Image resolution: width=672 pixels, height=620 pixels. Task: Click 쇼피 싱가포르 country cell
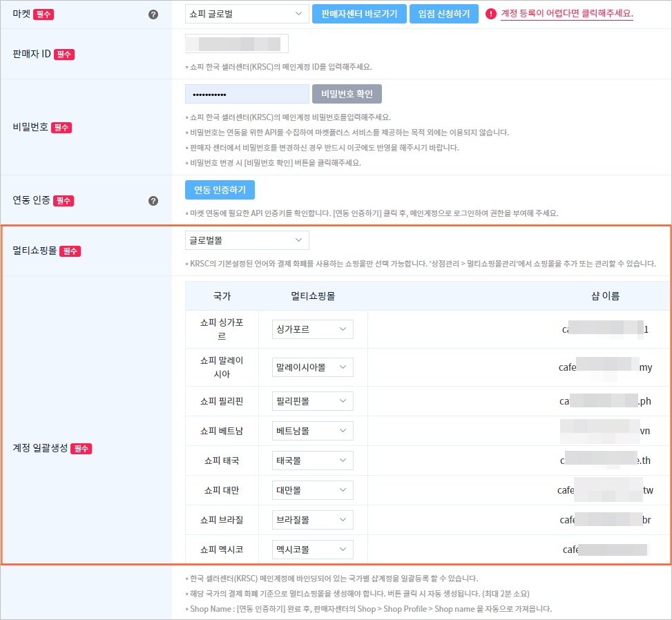(222, 329)
